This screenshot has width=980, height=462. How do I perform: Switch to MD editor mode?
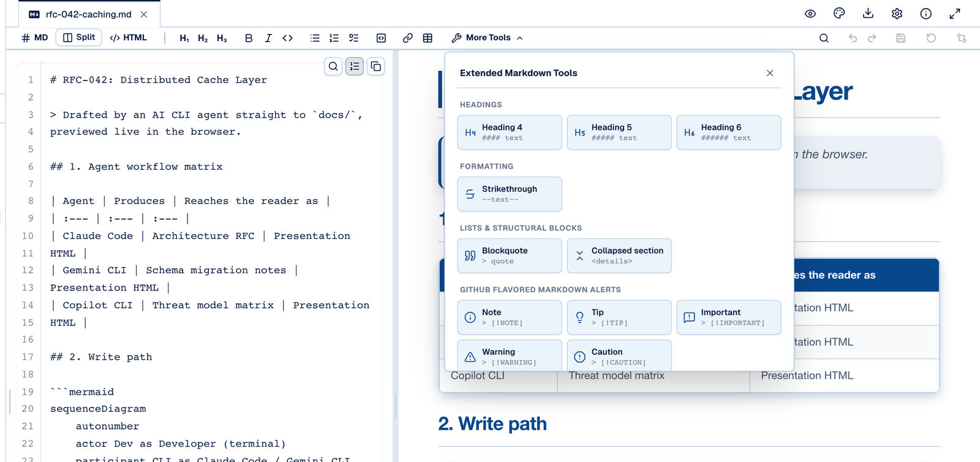[35, 37]
